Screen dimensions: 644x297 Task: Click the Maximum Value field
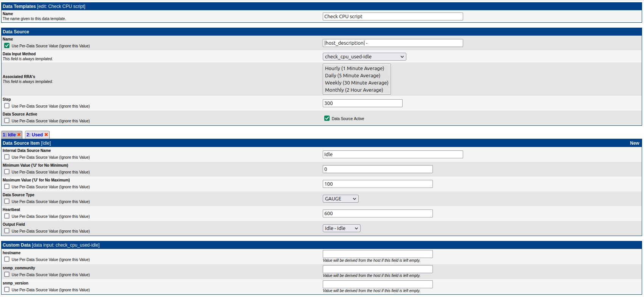(378, 184)
